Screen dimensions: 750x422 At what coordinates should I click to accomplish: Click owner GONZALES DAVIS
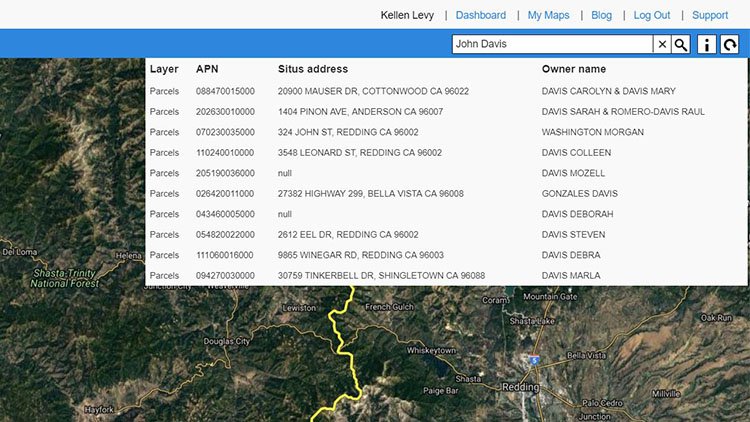tap(580, 194)
